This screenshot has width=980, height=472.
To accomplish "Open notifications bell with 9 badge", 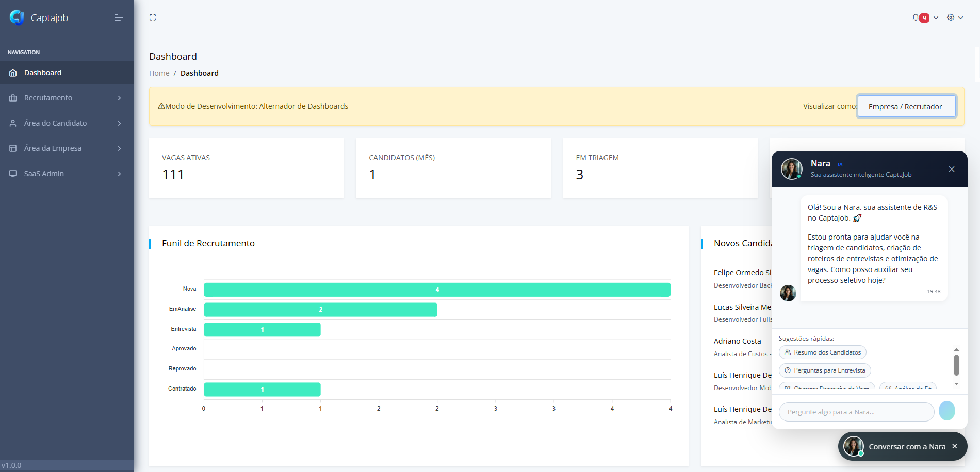I will [920, 18].
